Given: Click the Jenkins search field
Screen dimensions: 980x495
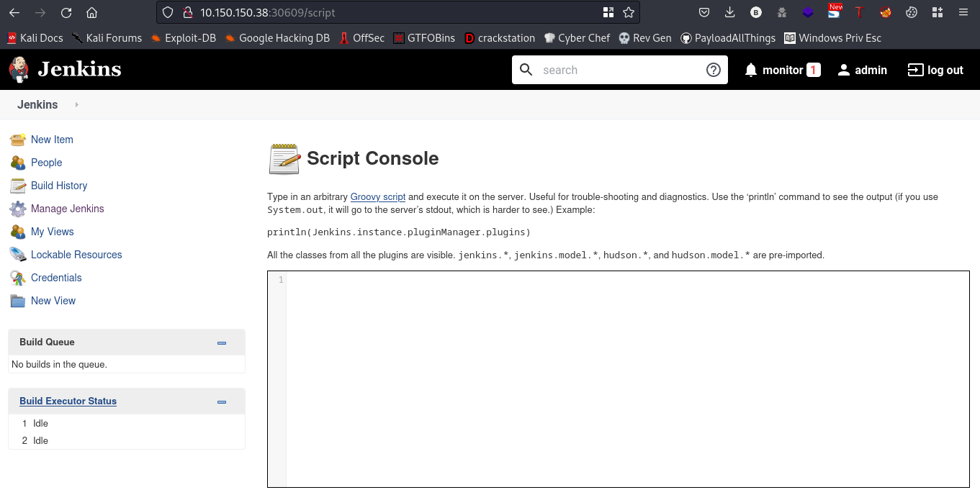Looking at the screenshot, I should point(619,70).
